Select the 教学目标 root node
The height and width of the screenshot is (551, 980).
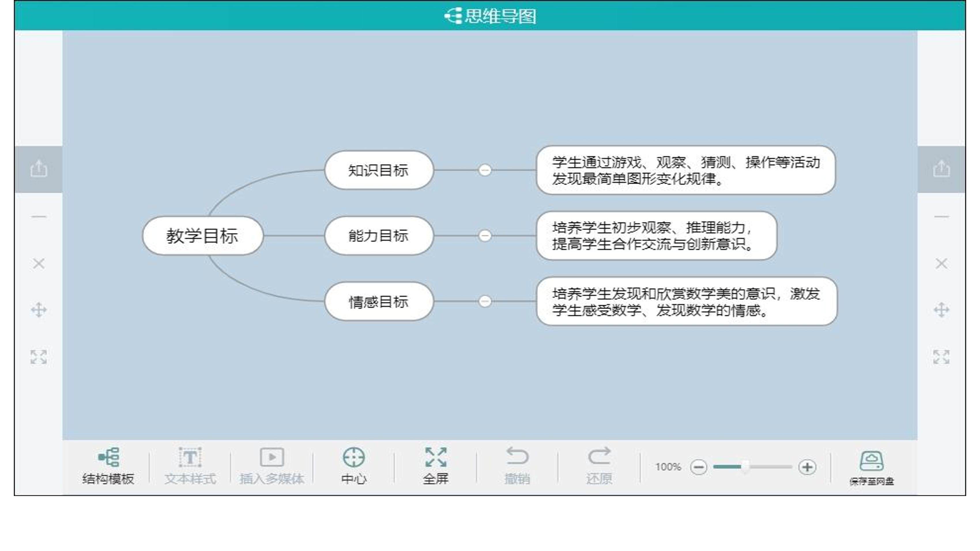[203, 236]
